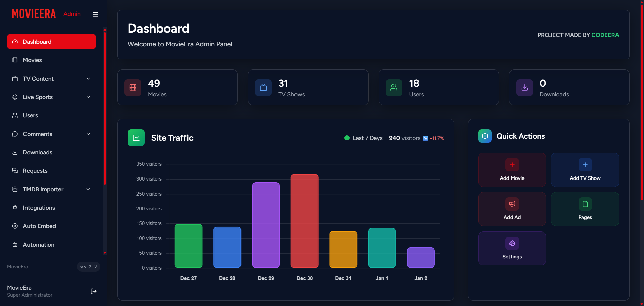
Task: Click the Users stat card icon
Action: pos(394,88)
